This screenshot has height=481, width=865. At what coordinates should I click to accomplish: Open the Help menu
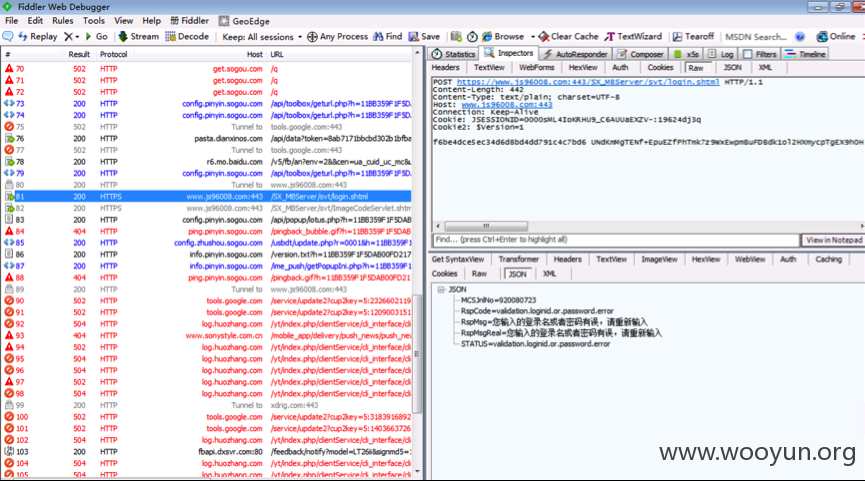(152, 21)
